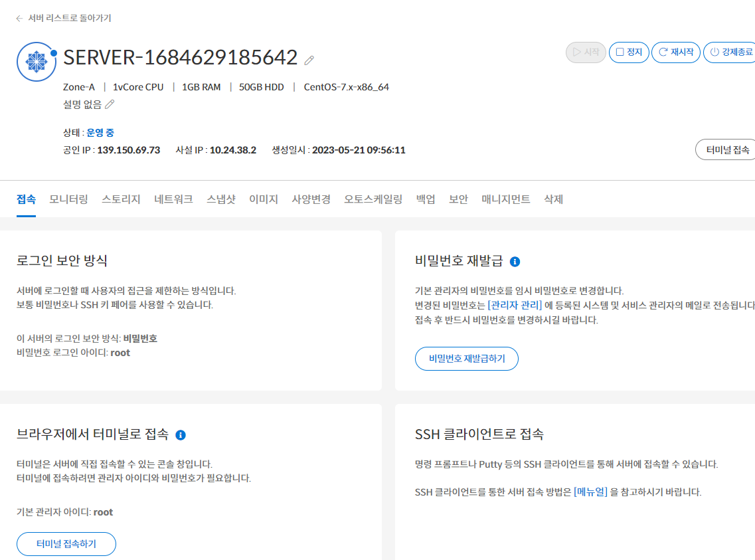The height and width of the screenshot is (560, 755).
Task: Click 터미널 접속하기 button
Action: (x=66, y=544)
